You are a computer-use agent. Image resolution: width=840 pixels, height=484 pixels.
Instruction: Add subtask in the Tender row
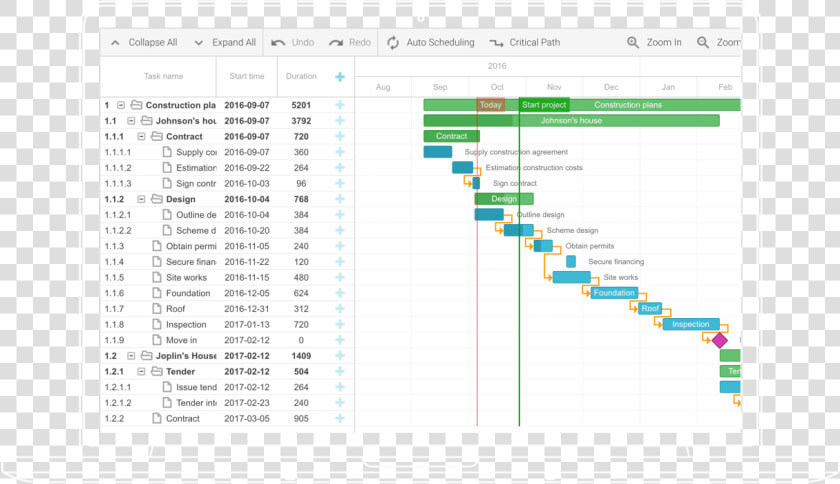(x=340, y=371)
